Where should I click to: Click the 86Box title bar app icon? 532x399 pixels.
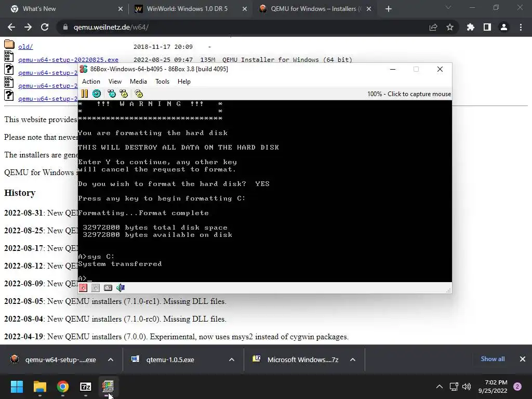[84, 69]
